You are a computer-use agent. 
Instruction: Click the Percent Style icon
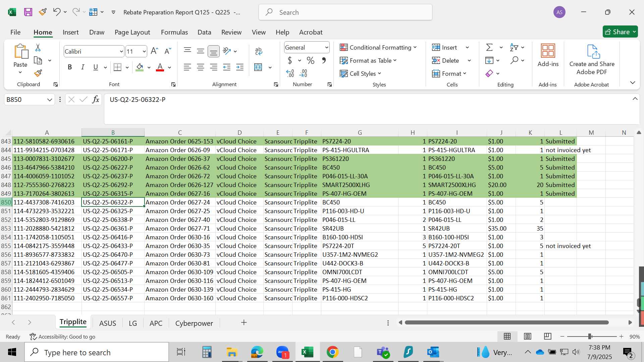[x=311, y=61]
